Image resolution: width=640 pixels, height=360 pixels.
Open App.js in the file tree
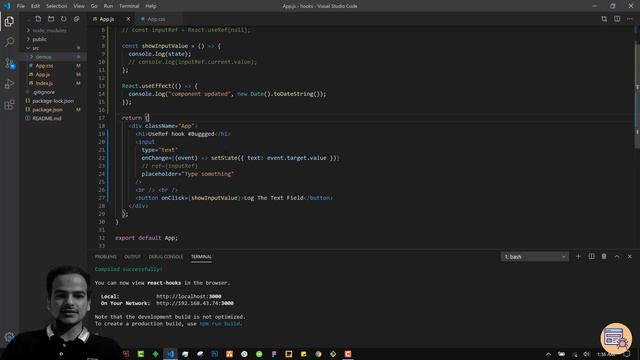coord(53,74)
